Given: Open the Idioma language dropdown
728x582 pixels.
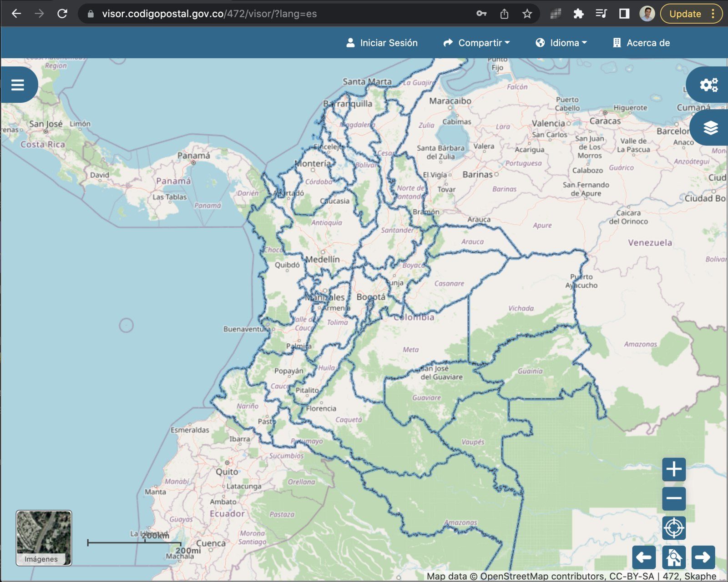Looking at the screenshot, I should click(561, 43).
